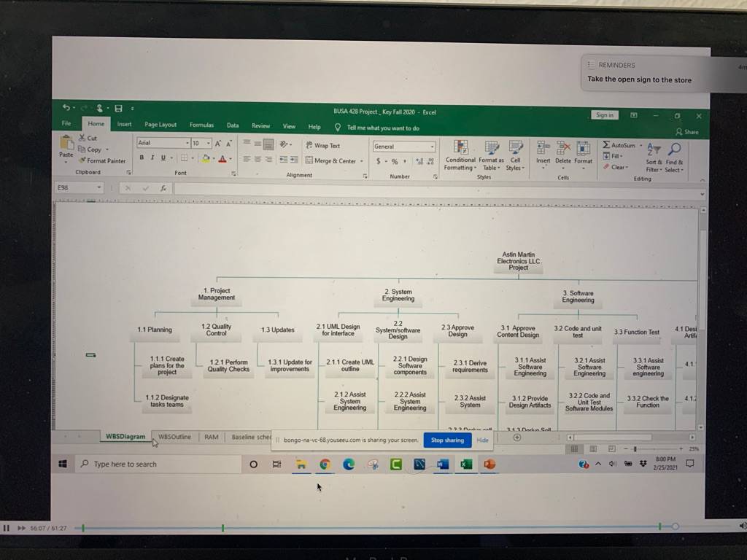Switch to the Formulas tab
747x560 pixels.
coord(201,125)
